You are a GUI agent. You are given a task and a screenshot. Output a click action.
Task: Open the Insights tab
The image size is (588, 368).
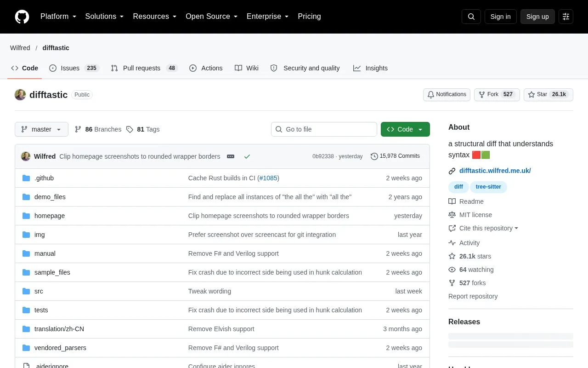pyautogui.click(x=370, y=68)
